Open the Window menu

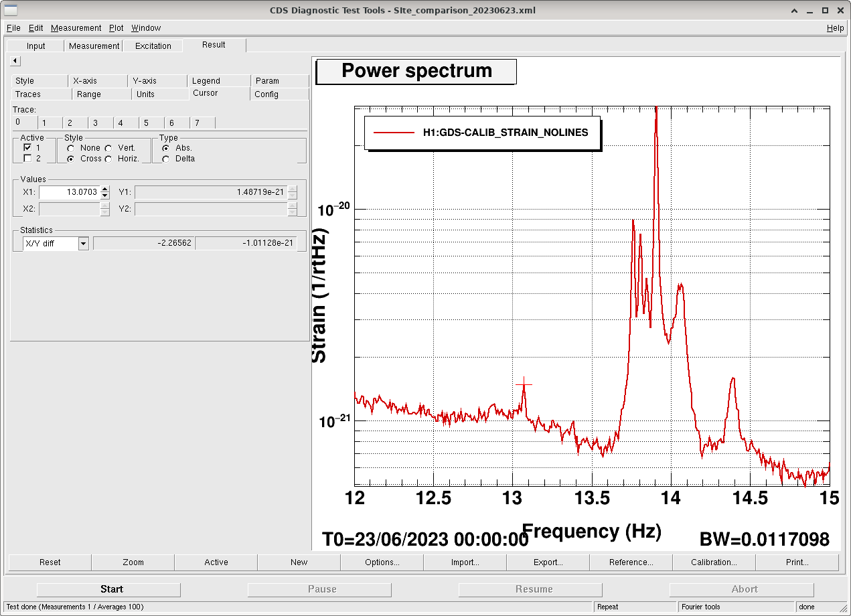(x=146, y=28)
